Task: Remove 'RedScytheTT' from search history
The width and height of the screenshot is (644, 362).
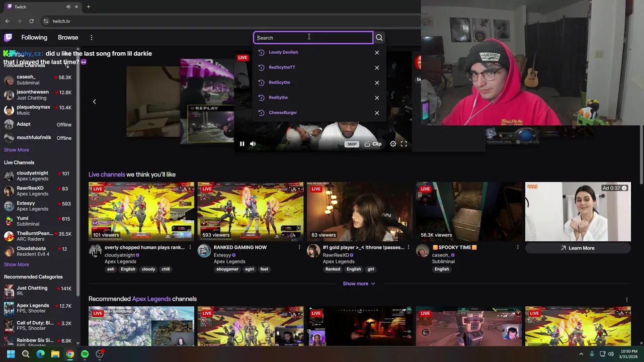Action: coord(377,67)
